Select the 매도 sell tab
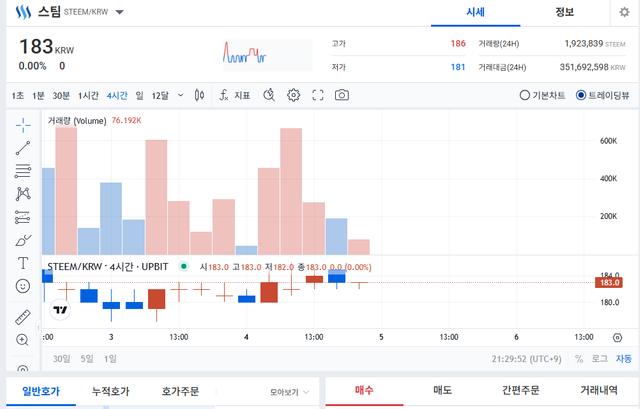Screen dimensions: 640x409 [442, 390]
